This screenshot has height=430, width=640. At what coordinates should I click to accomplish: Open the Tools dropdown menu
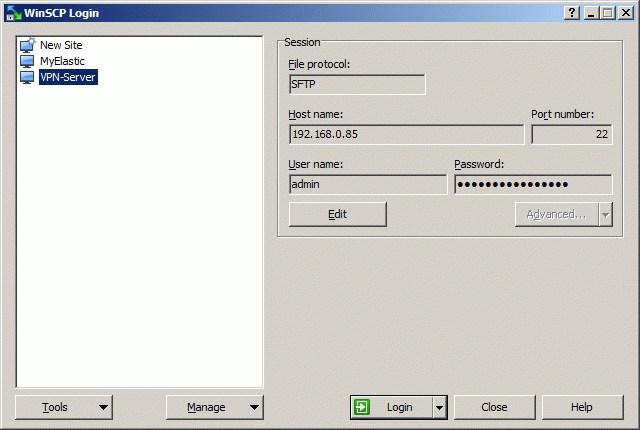(64, 407)
